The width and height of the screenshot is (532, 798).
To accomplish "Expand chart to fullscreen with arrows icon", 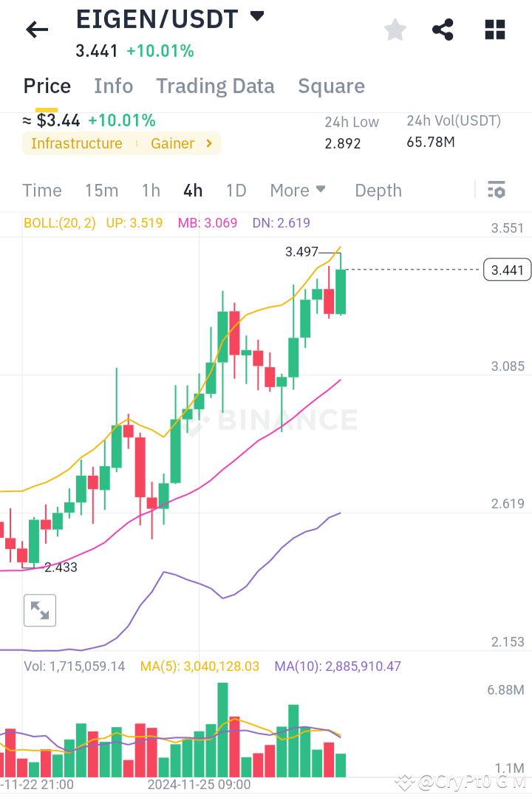I will tap(40, 610).
